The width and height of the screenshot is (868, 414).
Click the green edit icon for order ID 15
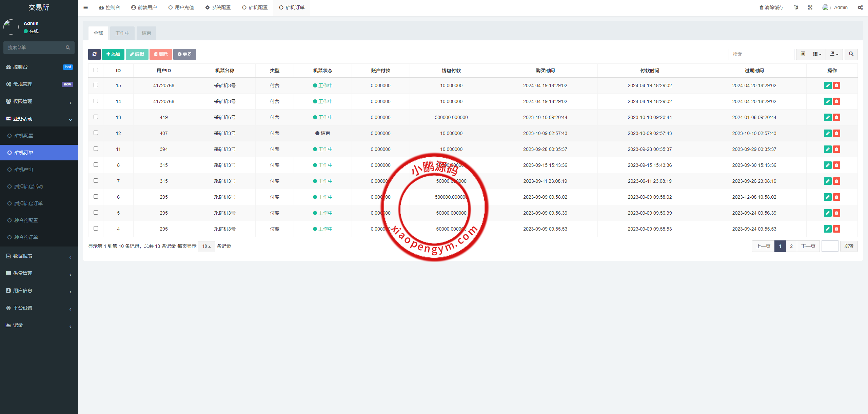(x=828, y=85)
